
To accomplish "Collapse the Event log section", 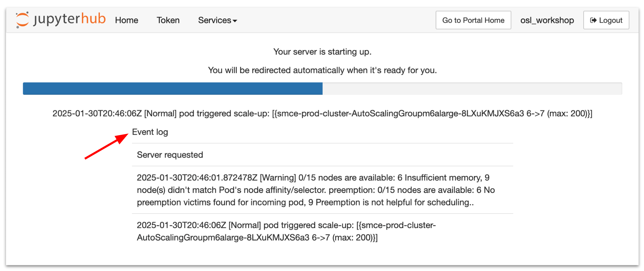I will (x=150, y=132).
